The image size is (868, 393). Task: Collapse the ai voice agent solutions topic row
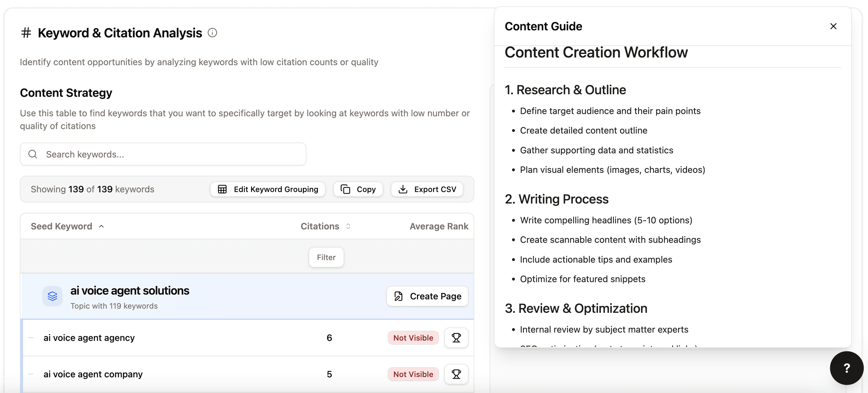(x=130, y=291)
